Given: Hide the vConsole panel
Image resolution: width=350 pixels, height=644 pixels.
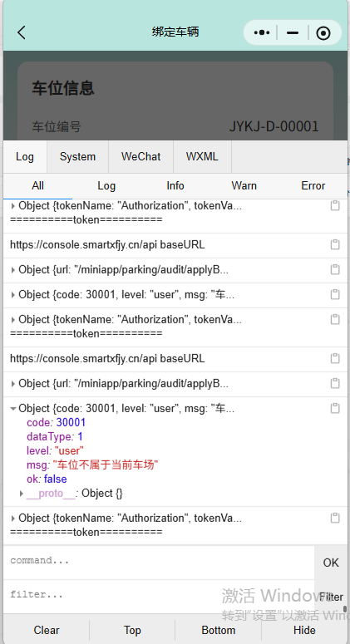Looking at the screenshot, I should pyautogui.click(x=304, y=630).
